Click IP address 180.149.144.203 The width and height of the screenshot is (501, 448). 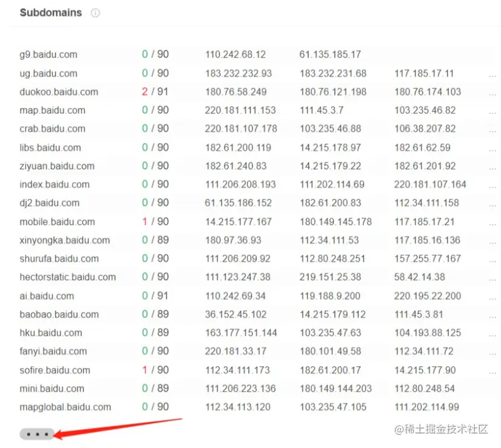click(x=336, y=389)
